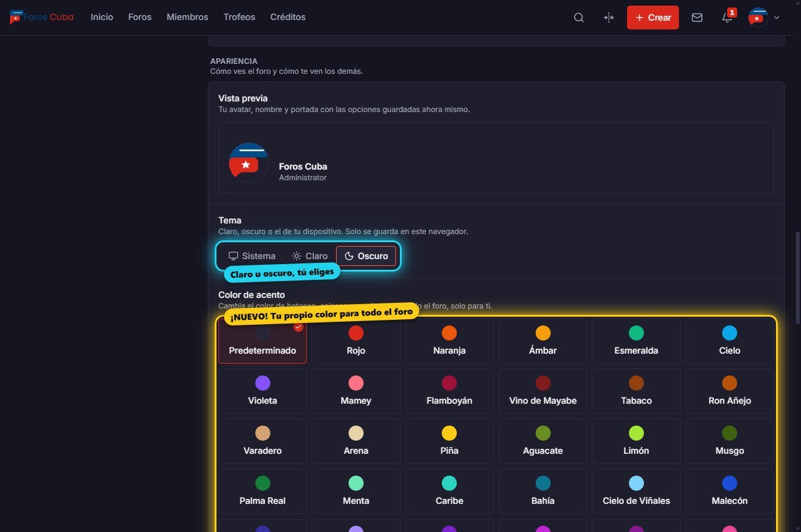Screen dimensions: 801x532
Task: Switch to the Claro theme
Action: click(x=309, y=256)
